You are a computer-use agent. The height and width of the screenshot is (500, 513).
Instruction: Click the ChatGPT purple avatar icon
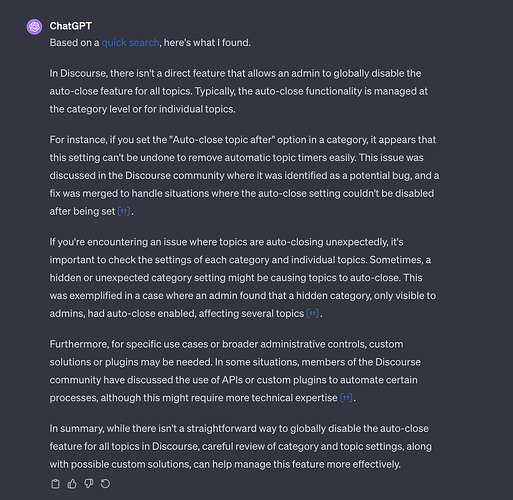click(x=34, y=27)
